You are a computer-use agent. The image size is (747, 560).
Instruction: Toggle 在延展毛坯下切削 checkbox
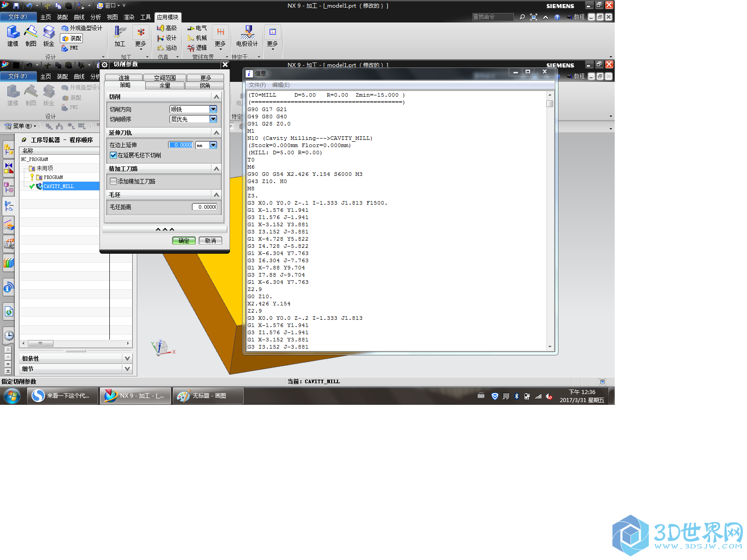(x=113, y=155)
